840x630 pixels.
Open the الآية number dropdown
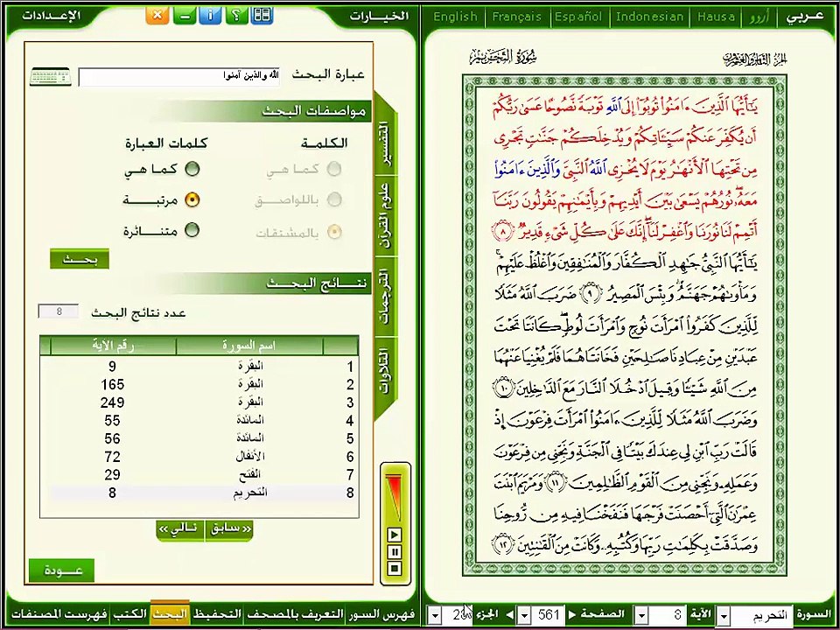[640, 614]
